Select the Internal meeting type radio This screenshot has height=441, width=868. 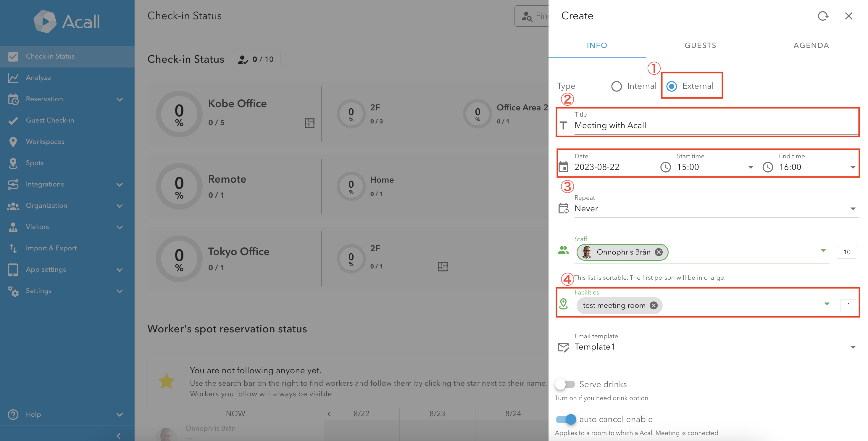617,86
